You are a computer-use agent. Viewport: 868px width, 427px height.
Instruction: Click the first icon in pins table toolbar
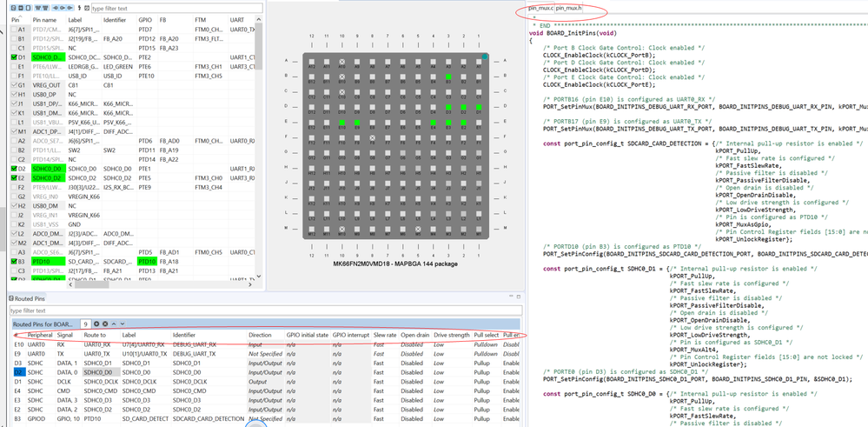coord(13,8)
